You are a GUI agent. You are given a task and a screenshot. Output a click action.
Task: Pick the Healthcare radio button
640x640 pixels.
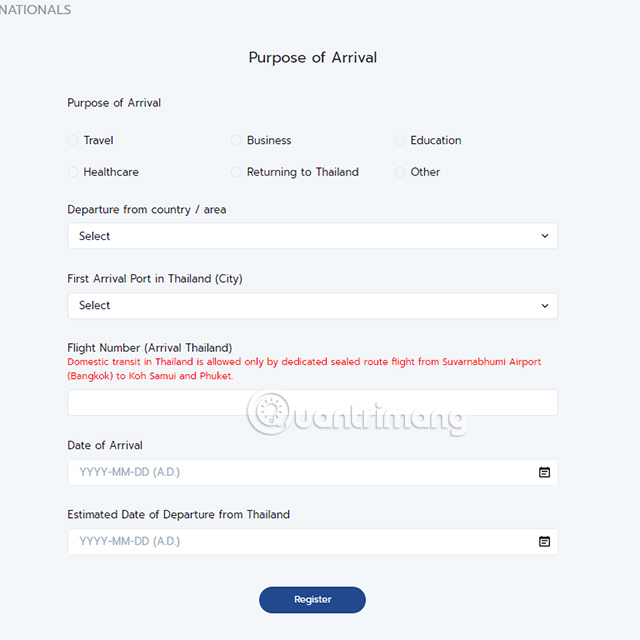(73, 172)
